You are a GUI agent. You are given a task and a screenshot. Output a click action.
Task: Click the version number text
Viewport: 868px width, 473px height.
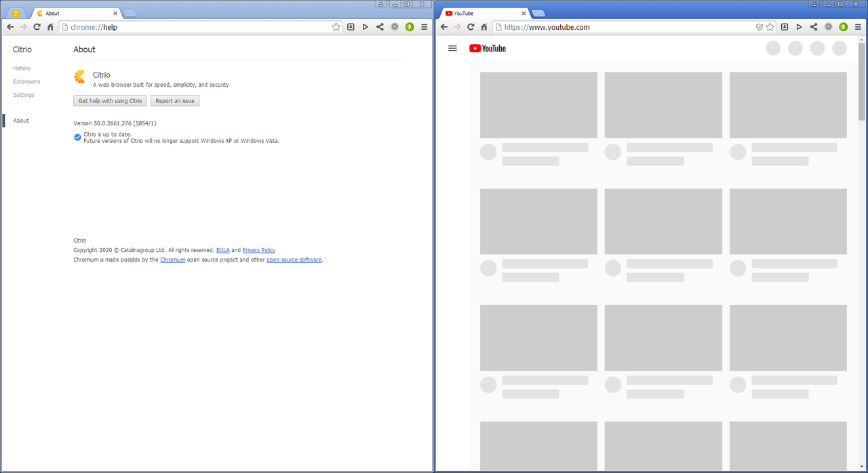[115, 123]
